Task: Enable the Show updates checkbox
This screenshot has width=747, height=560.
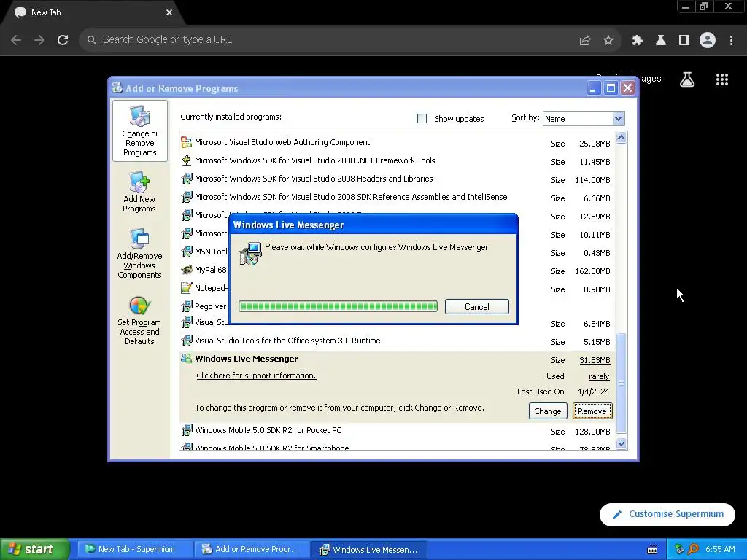Action: click(x=422, y=119)
